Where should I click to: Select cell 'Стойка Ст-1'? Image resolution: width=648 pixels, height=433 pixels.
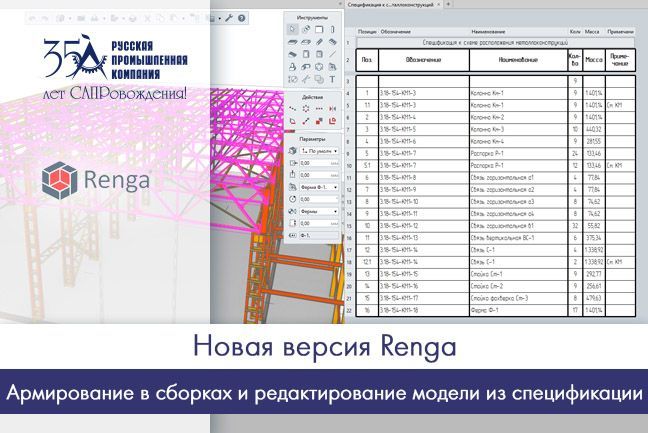click(519, 274)
